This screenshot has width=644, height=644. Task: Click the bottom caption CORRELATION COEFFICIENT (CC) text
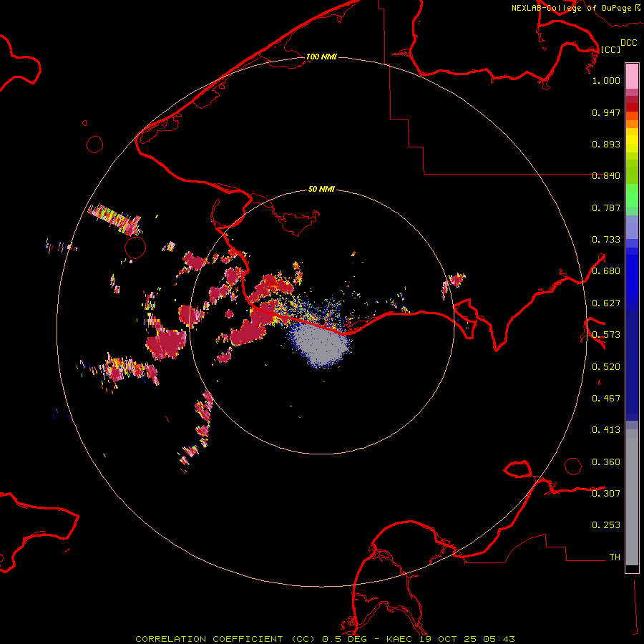[x=225, y=639]
